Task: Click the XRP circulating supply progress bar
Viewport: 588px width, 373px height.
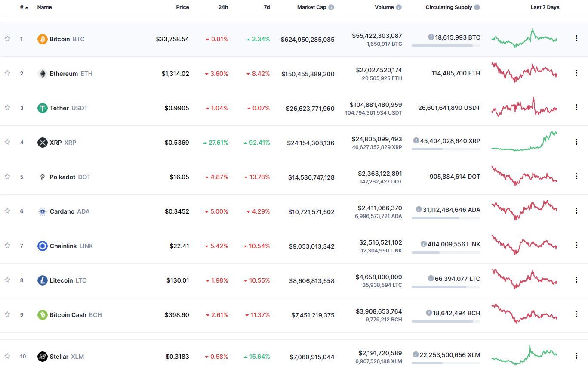Action: [446, 149]
